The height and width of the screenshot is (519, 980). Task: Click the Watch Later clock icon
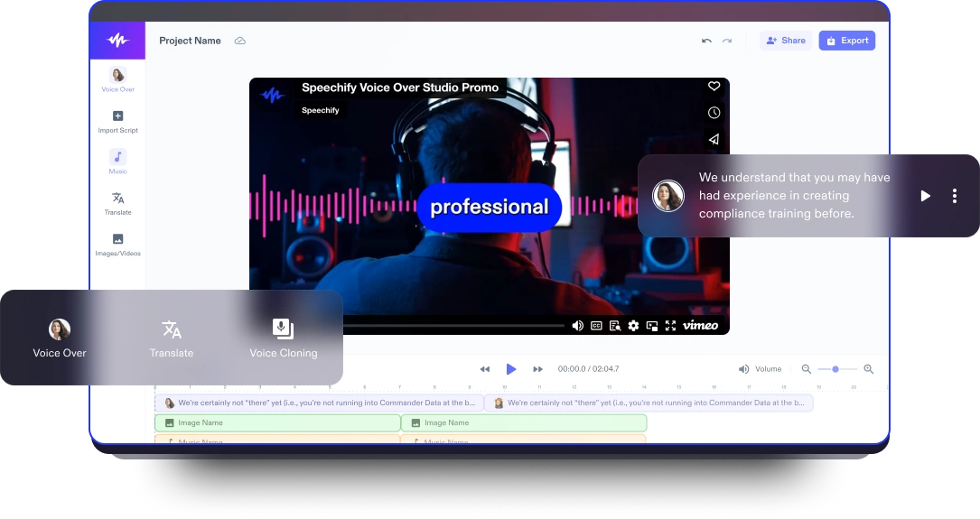(x=714, y=113)
